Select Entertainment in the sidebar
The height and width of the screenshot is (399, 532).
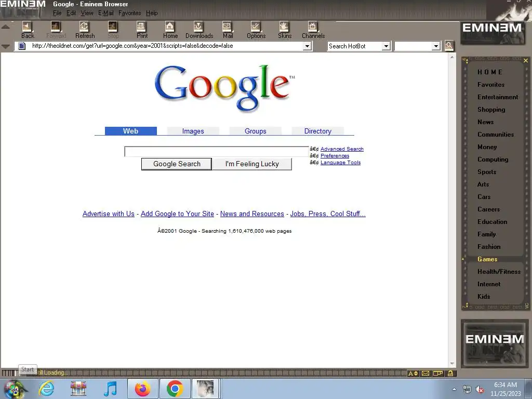(498, 97)
